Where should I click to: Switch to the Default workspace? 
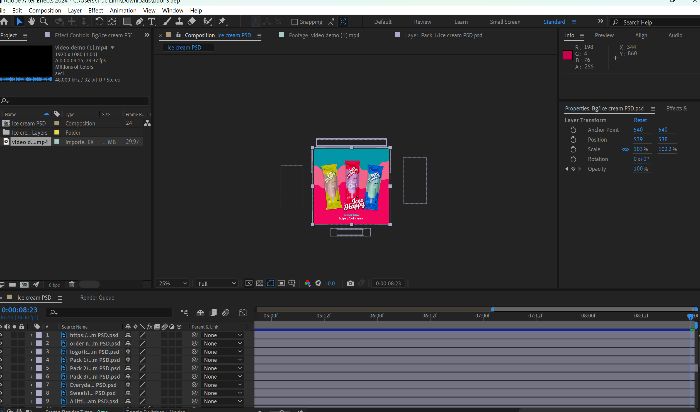pyautogui.click(x=383, y=22)
